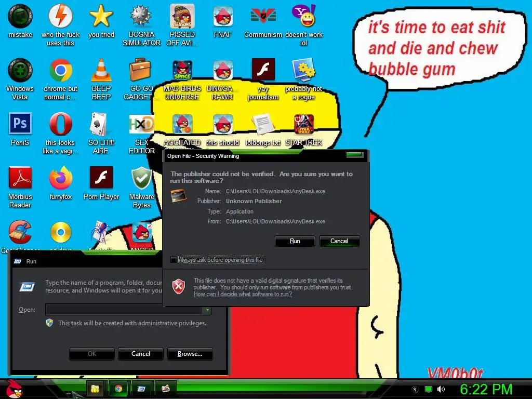This screenshot has width=532, height=399.
Task: Follow 'How can I decide what software to run?' link
Action: coord(243,294)
